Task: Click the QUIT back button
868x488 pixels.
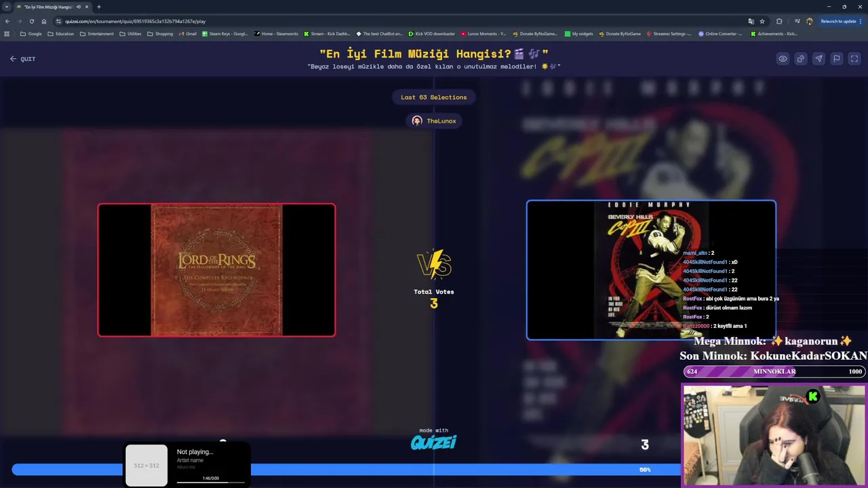Action: point(22,59)
